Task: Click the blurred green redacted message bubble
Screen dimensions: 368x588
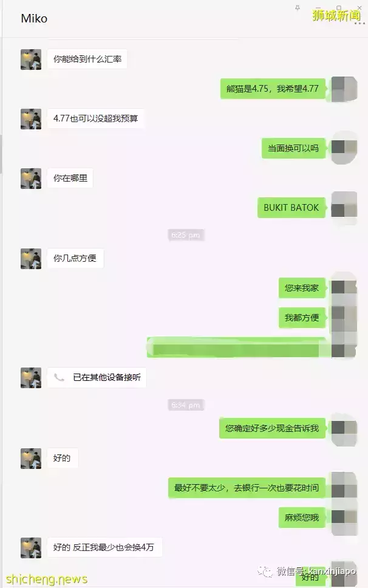Action: 236,347
